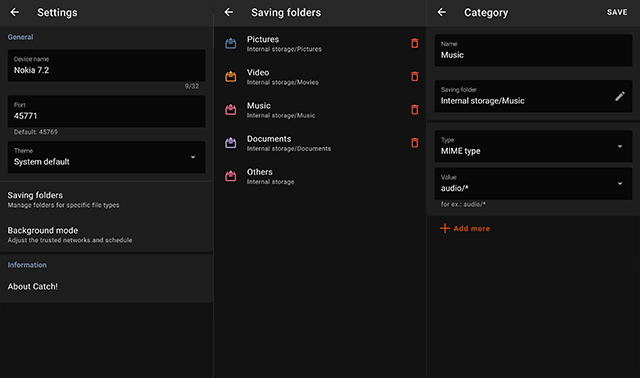This screenshot has height=378, width=640.
Task: Click the Category screen title
Action: click(486, 13)
